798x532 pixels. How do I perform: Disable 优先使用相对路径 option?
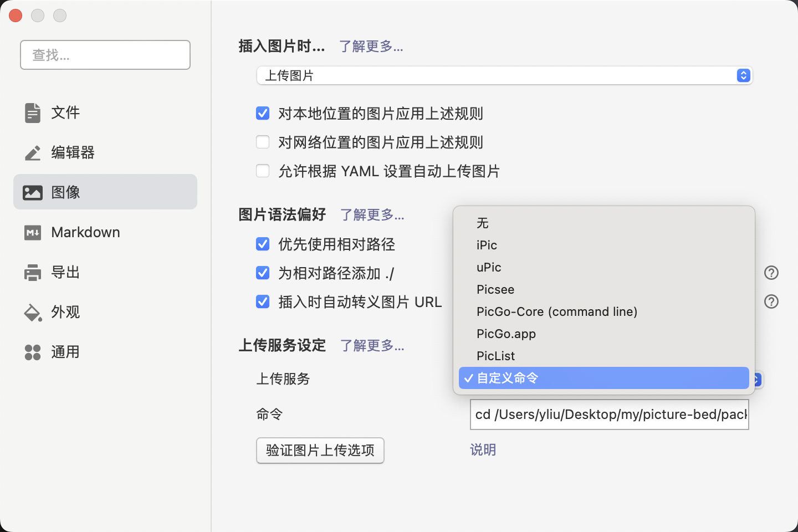pyautogui.click(x=262, y=244)
